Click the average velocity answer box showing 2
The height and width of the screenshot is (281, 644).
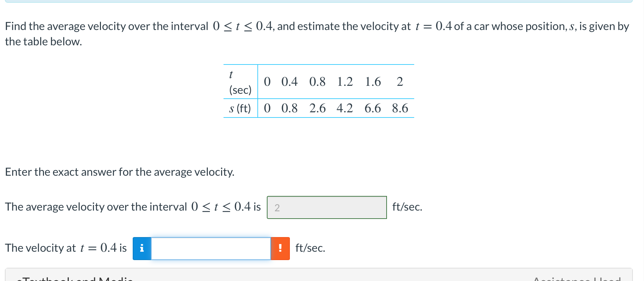[x=327, y=207]
